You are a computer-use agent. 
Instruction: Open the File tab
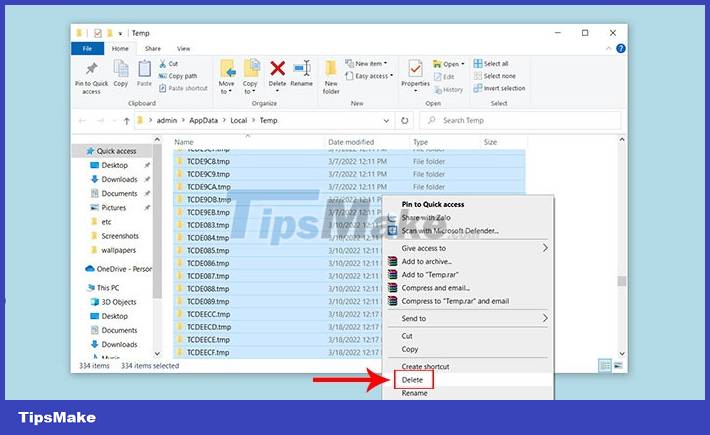tap(87, 48)
